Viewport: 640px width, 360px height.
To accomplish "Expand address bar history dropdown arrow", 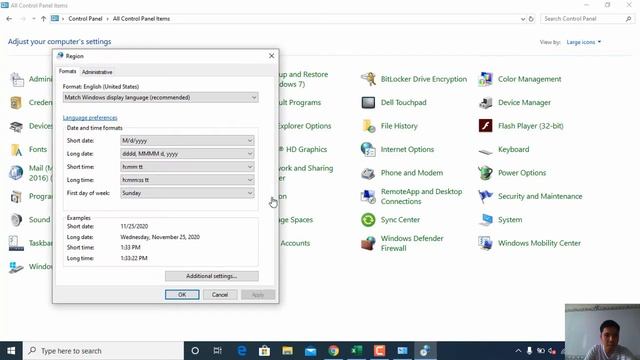I will (523, 19).
